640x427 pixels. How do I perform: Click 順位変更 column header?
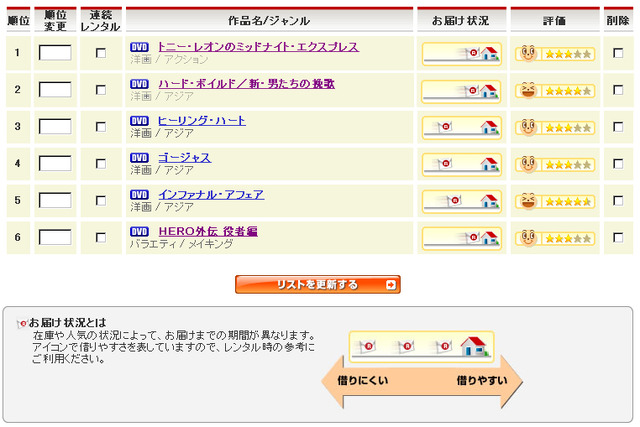[x=55, y=20]
